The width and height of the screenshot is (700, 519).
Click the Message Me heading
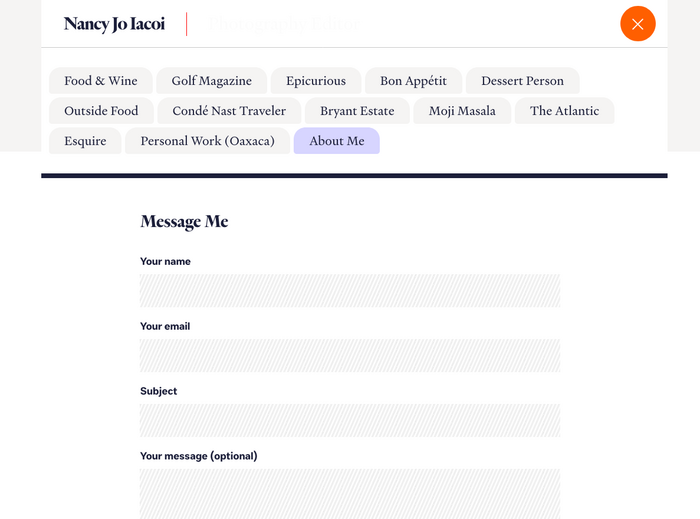184,222
